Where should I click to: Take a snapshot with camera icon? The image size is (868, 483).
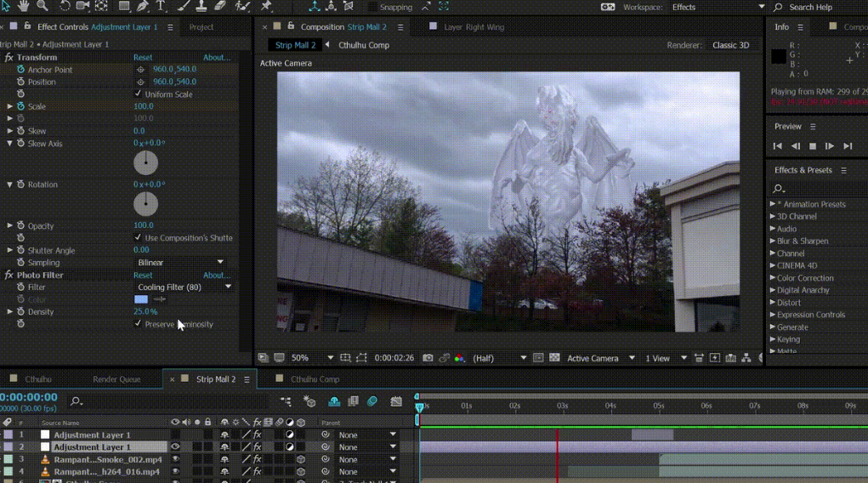(x=428, y=358)
